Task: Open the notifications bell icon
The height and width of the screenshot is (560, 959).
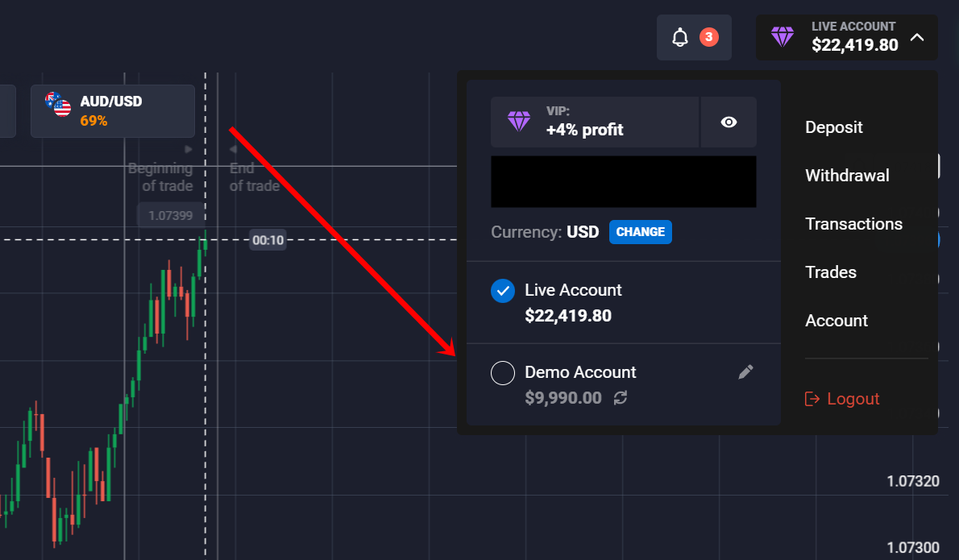Action: 681,37
